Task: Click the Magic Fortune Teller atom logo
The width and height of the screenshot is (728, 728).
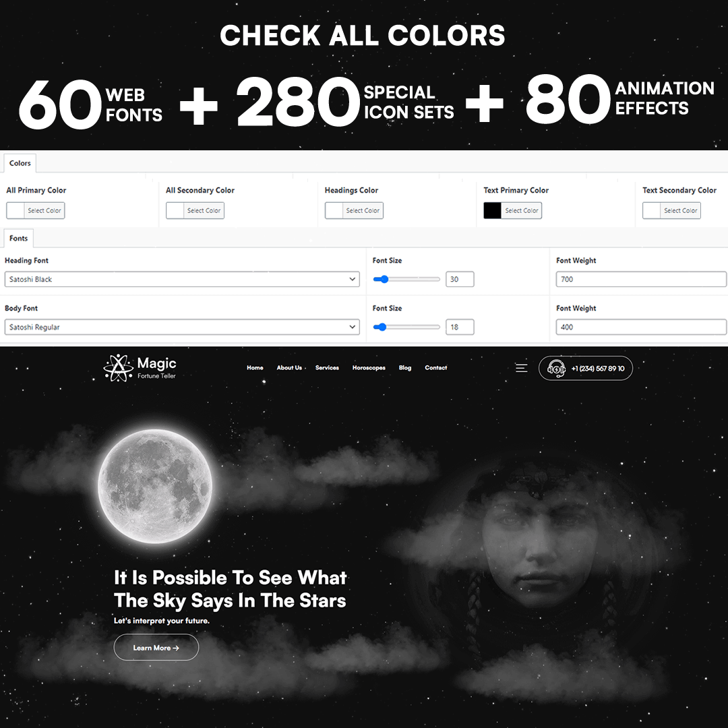Action: click(118, 368)
